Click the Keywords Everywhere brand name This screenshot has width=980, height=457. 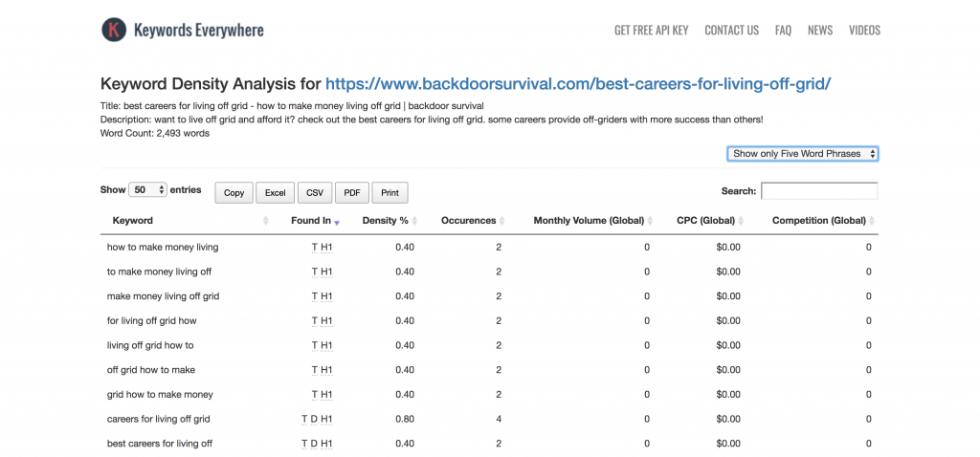pyautogui.click(x=199, y=30)
